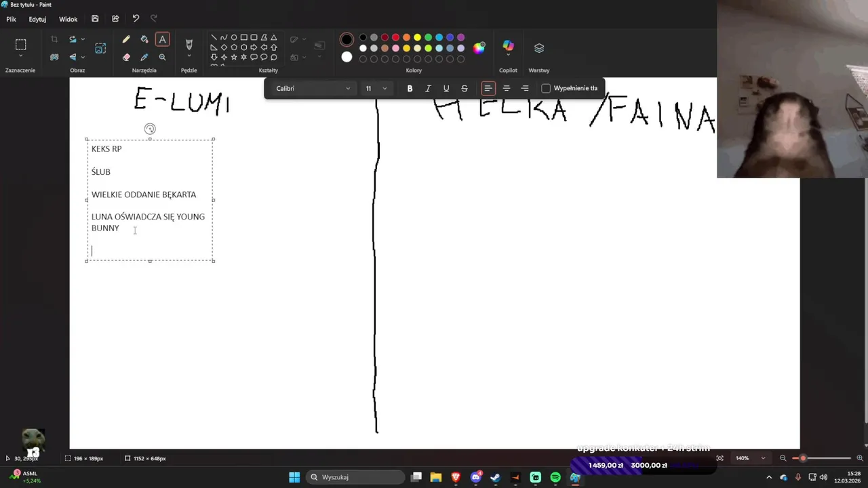Select the Pencil tool
The width and height of the screenshot is (868, 488).
click(x=126, y=39)
